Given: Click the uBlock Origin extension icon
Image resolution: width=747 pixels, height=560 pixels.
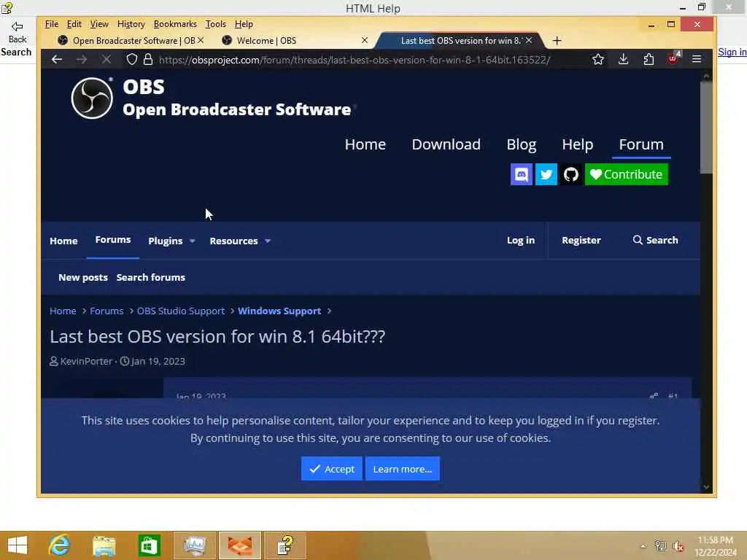Looking at the screenshot, I should pos(673,58).
